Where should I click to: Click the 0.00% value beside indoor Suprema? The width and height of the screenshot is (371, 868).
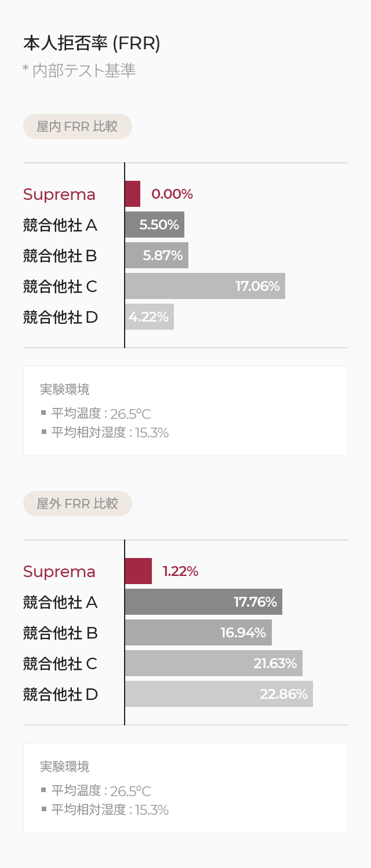point(172,194)
